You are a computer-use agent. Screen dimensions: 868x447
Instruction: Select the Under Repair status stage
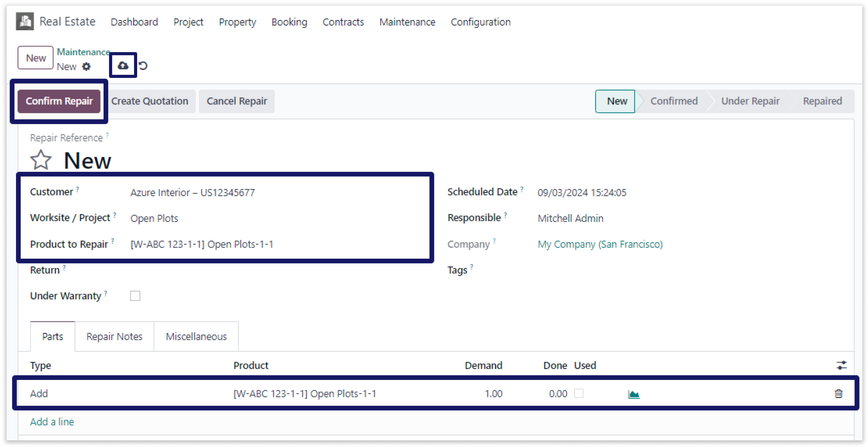click(x=750, y=101)
